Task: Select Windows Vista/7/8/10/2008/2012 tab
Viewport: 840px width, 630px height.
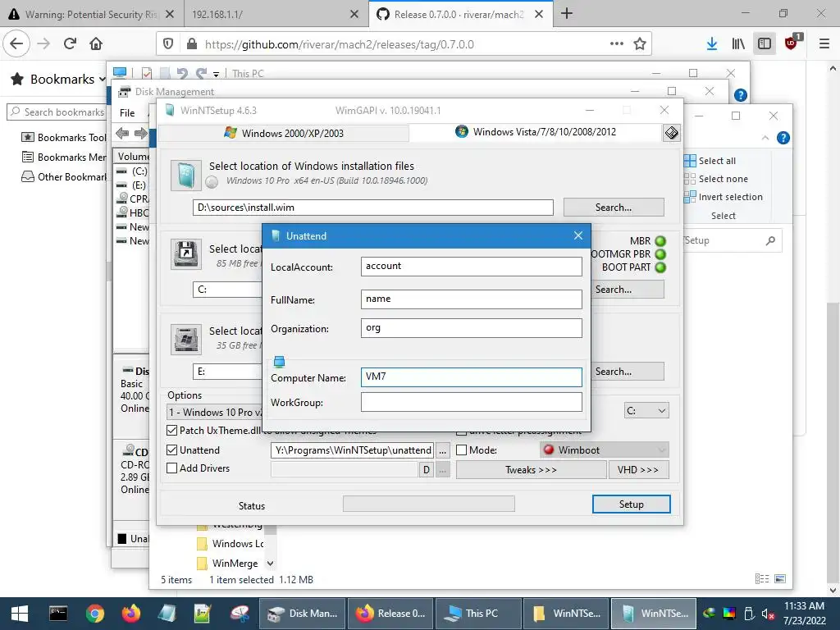Action: click(x=536, y=132)
